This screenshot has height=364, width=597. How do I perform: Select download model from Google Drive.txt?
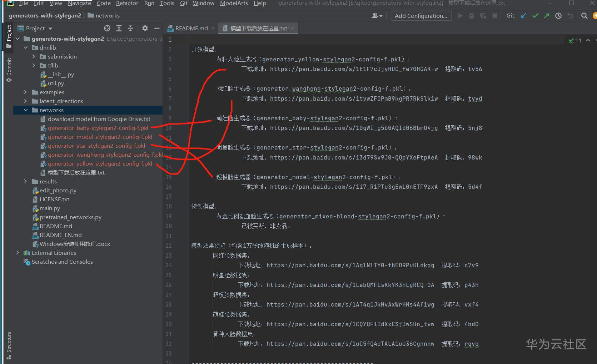[x=95, y=119]
